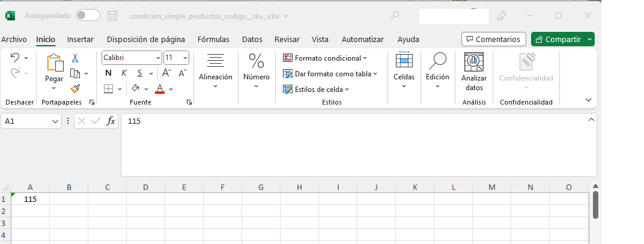Switch to the Insertar tab
The height and width of the screenshot is (244, 644).
pyautogui.click(x=80, y=40)
